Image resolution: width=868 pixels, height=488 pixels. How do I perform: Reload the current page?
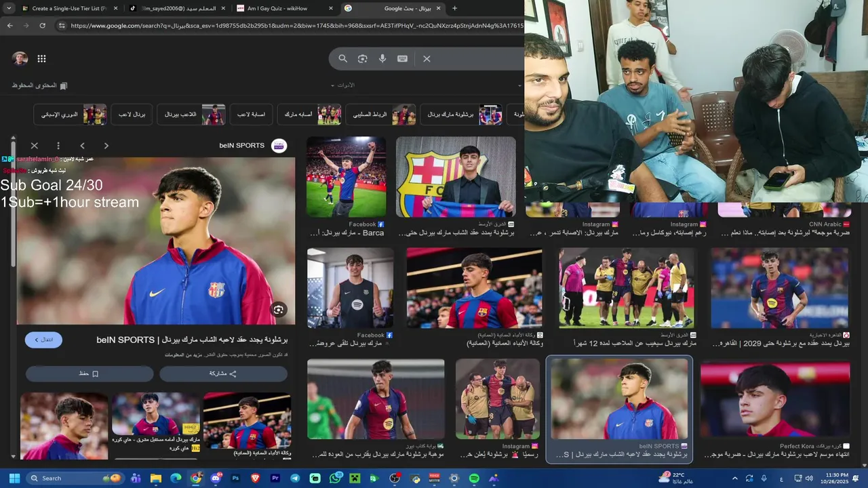click(42, 26)
